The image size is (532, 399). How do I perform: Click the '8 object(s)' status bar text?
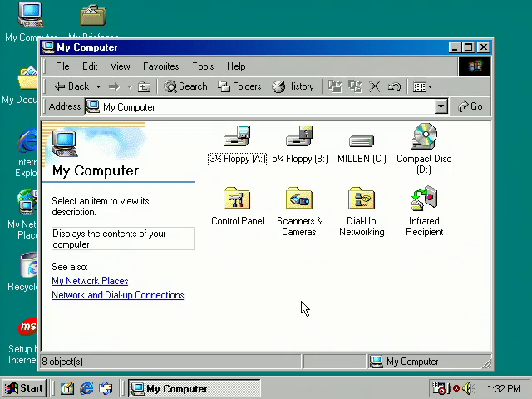click(62, 362)
